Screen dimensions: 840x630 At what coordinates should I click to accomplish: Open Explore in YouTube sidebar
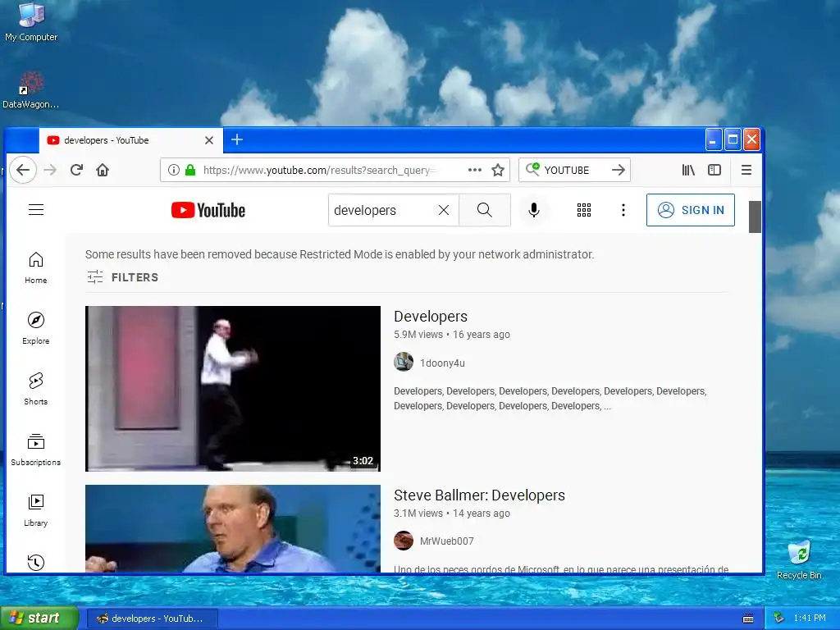click(x=36, y=328)
